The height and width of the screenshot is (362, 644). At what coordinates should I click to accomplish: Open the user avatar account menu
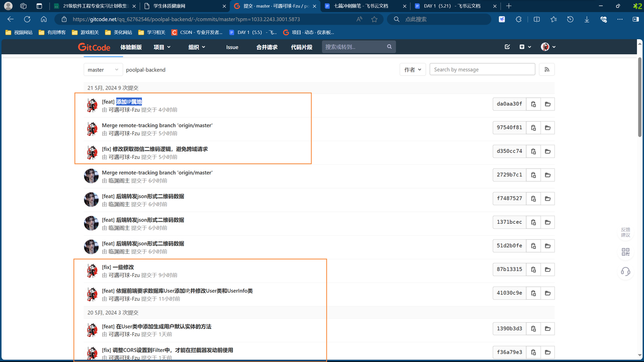click(548, 47)
